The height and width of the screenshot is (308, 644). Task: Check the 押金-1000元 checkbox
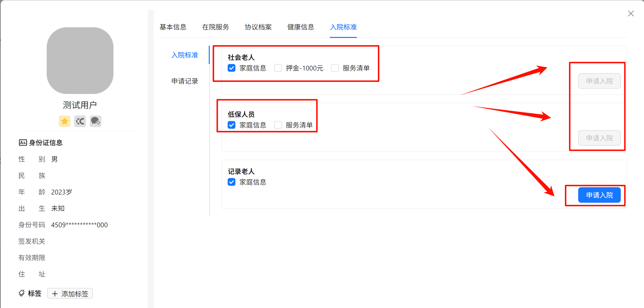tap(278, 68)
